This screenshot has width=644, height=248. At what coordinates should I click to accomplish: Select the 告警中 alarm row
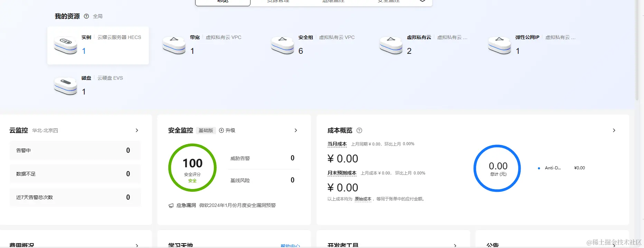click(75, 150)
